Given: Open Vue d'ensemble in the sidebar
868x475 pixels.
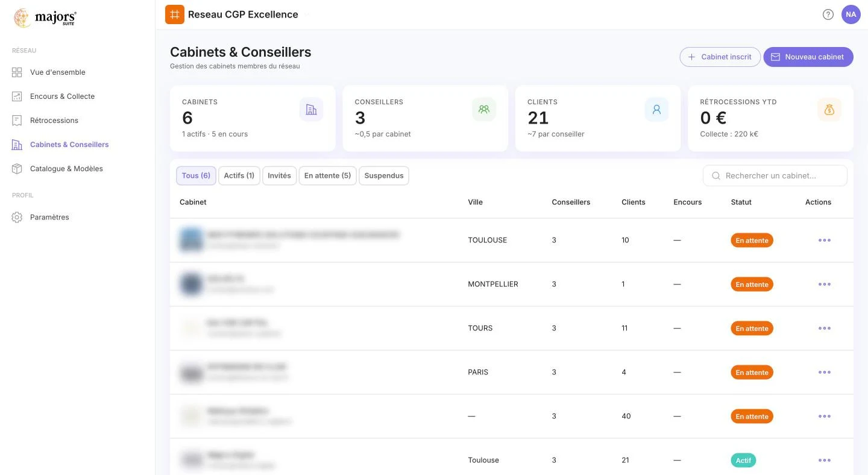Looking at the screenshot, I should coord(58,72).
